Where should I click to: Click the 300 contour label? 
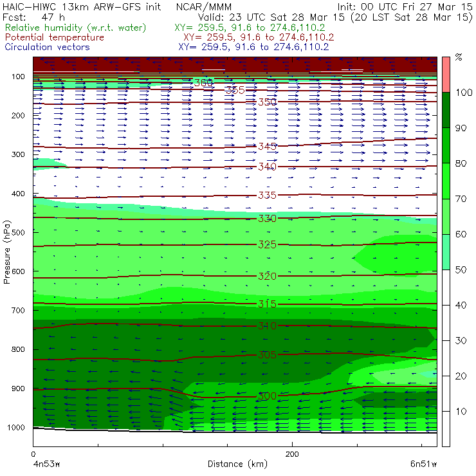click(x=267, y=396)
